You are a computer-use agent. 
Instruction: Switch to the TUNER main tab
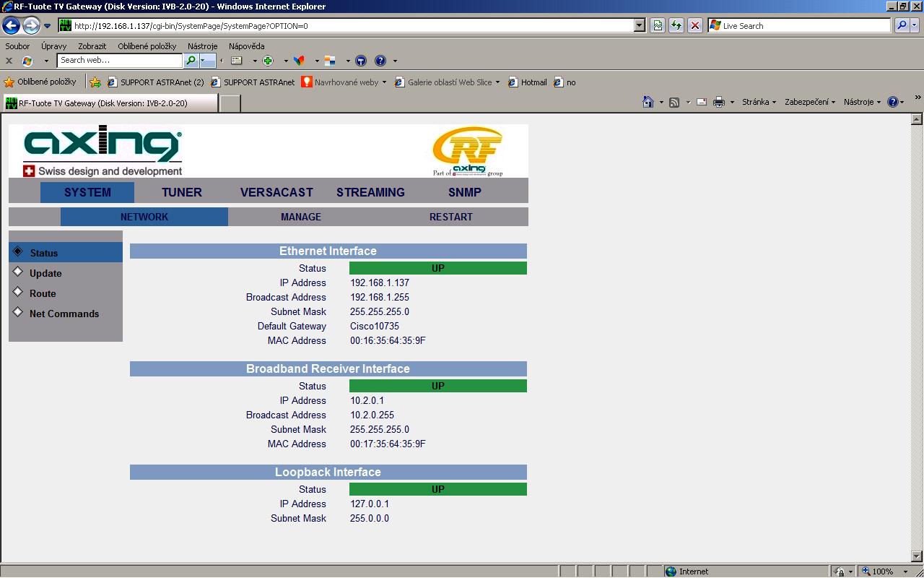[x=182, y=192]
